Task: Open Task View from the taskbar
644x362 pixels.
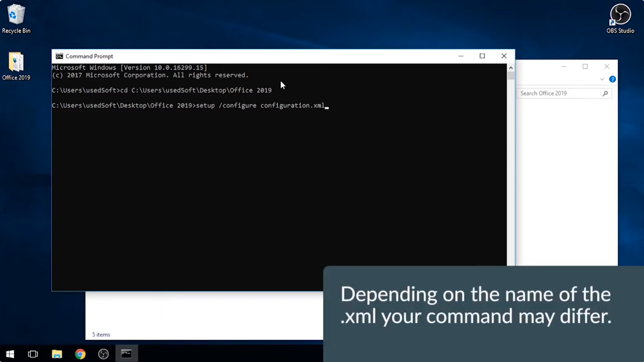Action: click(x=33, y=354)
